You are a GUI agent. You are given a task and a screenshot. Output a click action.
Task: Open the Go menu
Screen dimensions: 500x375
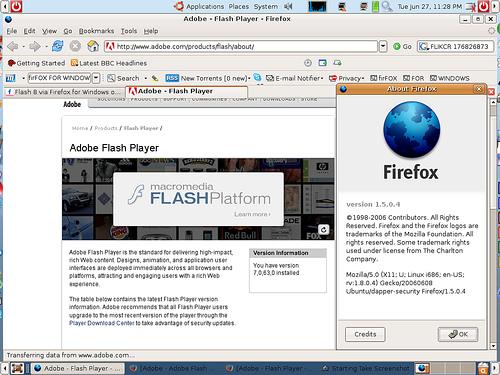click(68, 31)
